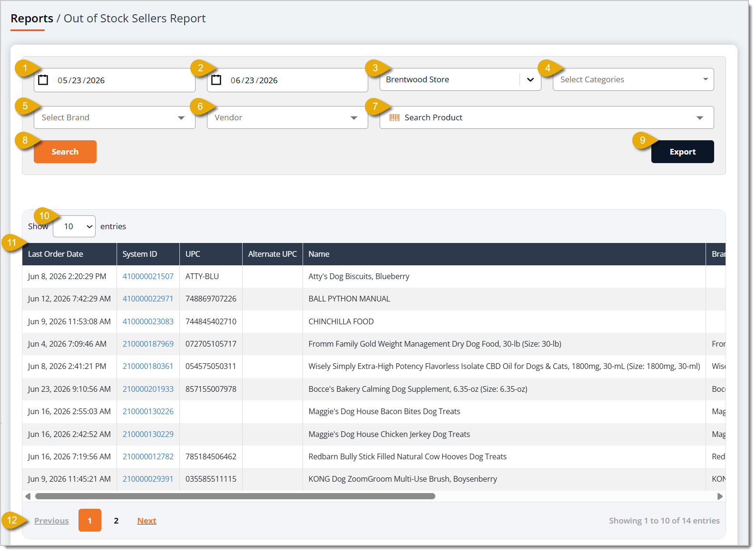
Task: Sort by the System ID column header
Action: click(x=148, y=254)
